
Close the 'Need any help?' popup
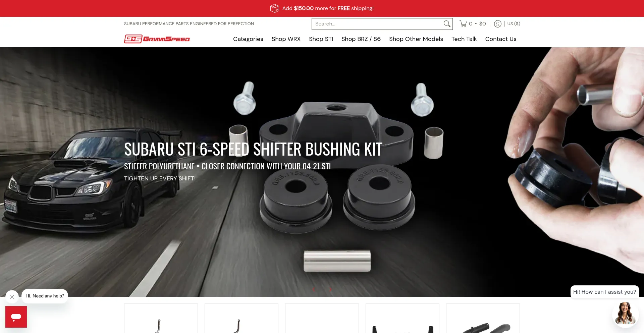12,297
